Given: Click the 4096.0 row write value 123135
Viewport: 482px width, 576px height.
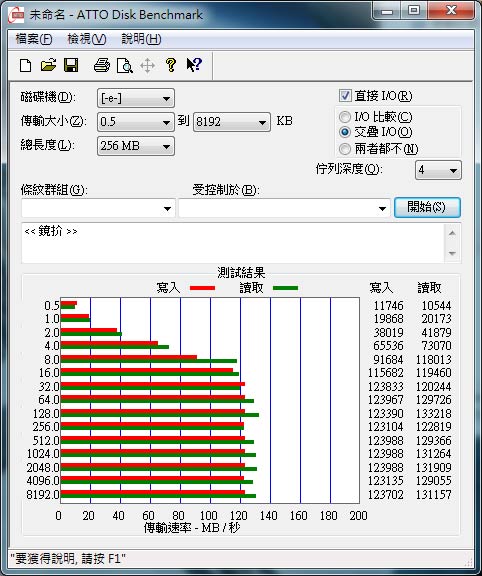Looking at the screenshot, I should (385, 481).
